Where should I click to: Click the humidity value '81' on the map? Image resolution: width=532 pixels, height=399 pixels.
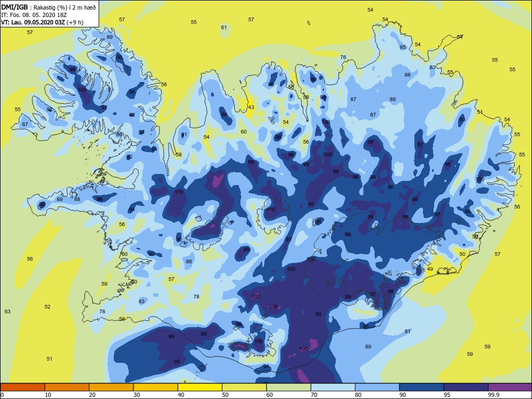[x=408, y=331]
